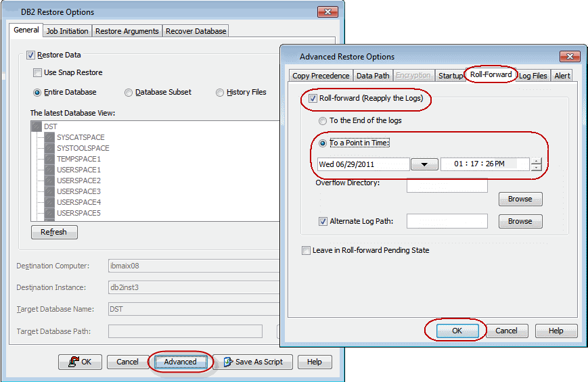
Task: Click the USERSPACE5 tablespace icon
Action: [x=49, y=213]
